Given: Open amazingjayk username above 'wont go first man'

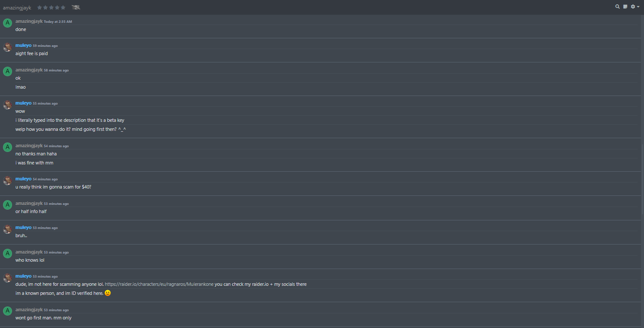Looking at the screenshot, I should [29, 309].
